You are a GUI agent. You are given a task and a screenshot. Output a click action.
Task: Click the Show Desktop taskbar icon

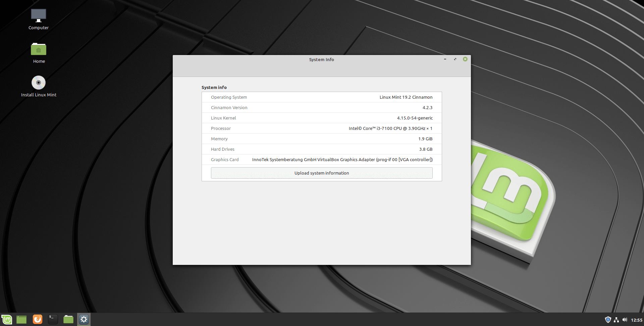click(x=21, y=319)
